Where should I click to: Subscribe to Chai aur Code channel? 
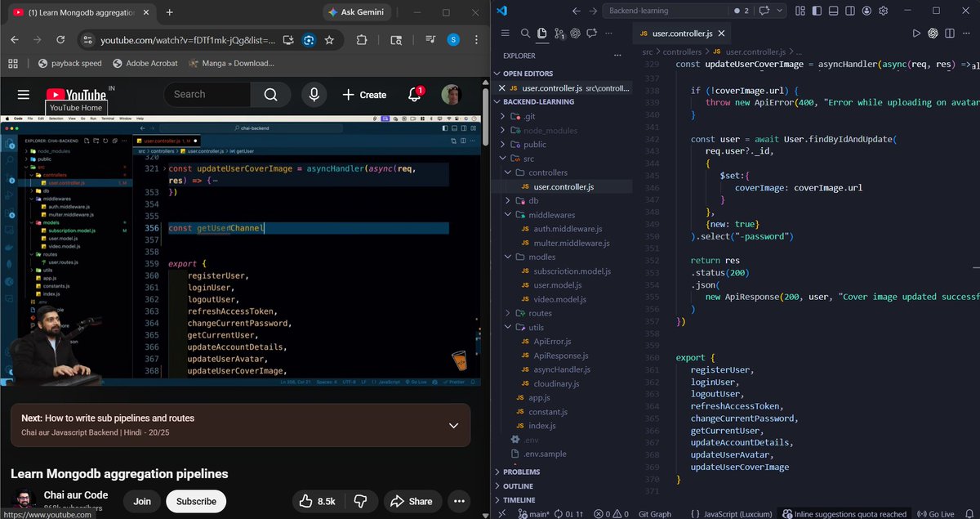tap(196, 501)
